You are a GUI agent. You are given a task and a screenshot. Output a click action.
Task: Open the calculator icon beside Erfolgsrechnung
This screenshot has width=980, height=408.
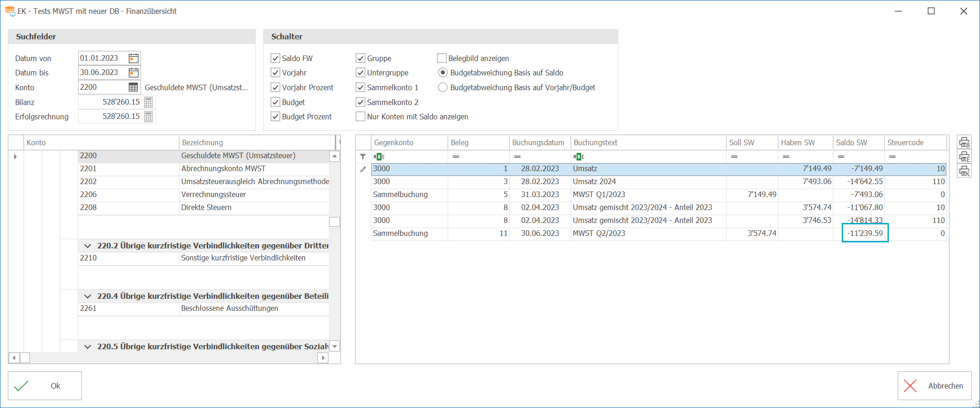148,117
